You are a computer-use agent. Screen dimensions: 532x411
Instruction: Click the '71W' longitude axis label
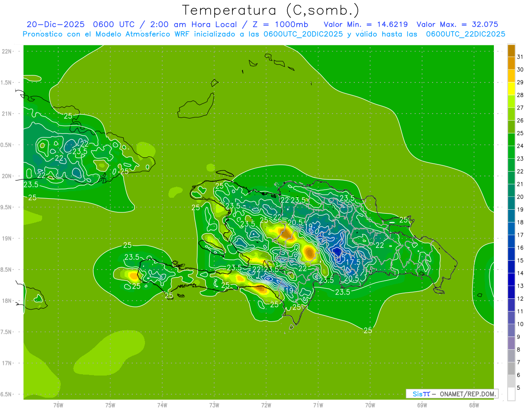[318, 405]
